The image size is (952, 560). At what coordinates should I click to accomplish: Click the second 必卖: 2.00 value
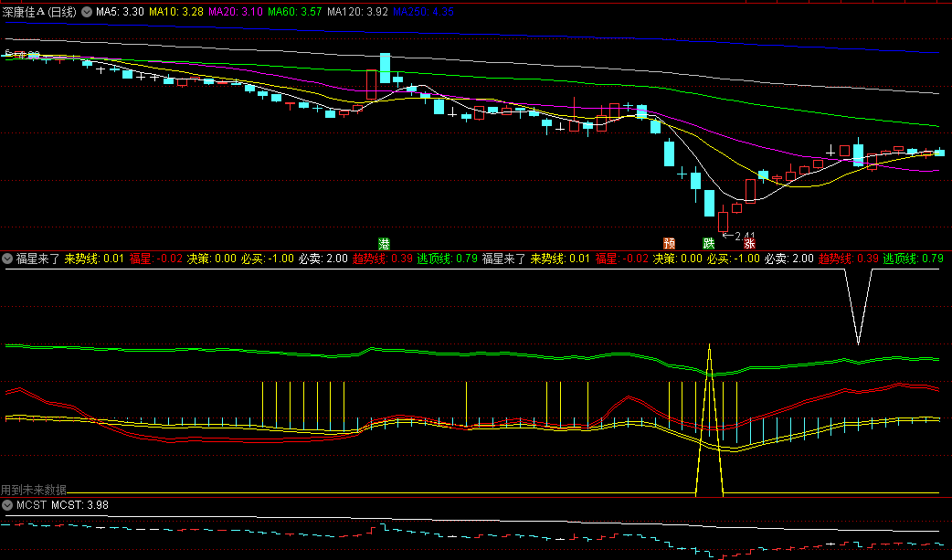[789, 259]
